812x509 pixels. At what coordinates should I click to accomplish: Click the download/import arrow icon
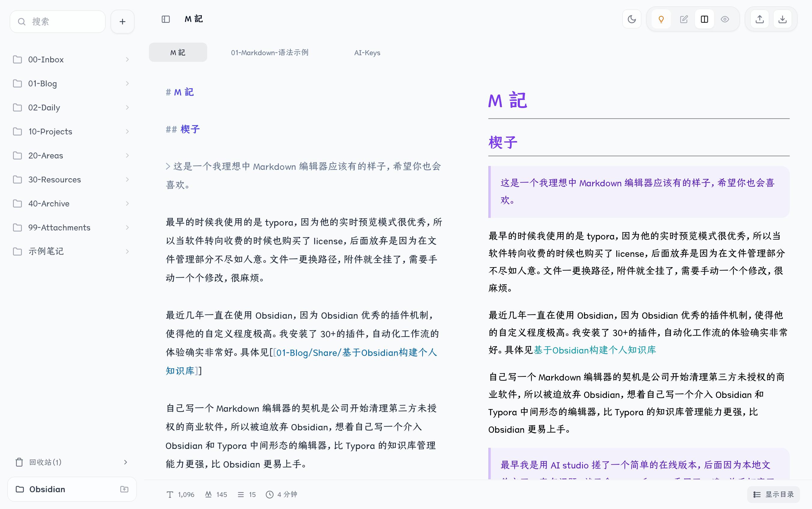[782, 19]
